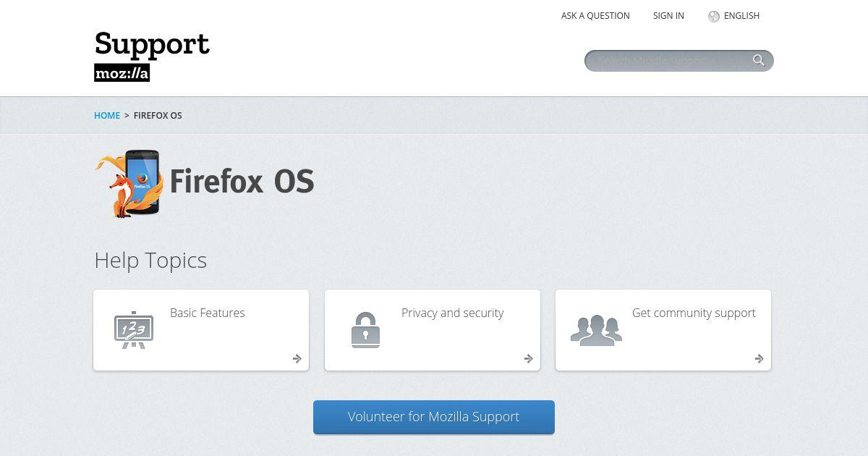Open the Get community support topic

tap(663, 330)
